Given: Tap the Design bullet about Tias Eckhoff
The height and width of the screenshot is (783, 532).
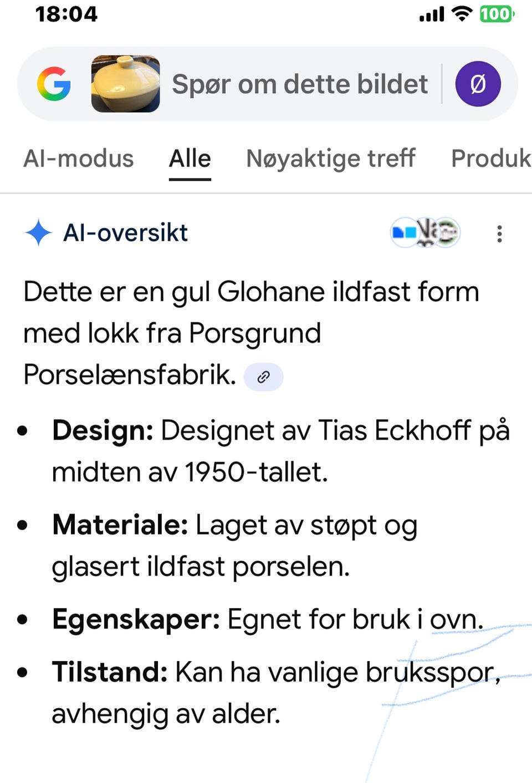Looking at the screenshot, I should [280, 451].
